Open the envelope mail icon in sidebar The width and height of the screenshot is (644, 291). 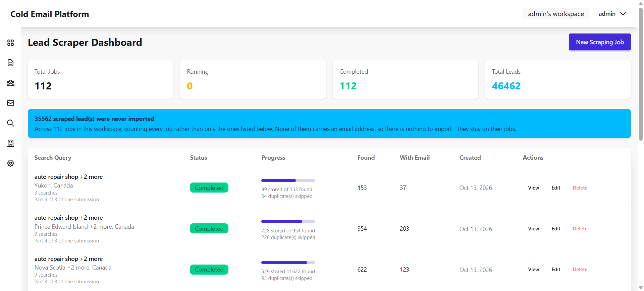[10, 103]
